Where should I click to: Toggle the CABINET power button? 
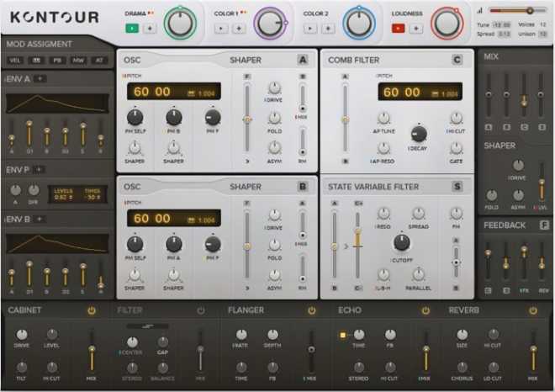[92, 310]
